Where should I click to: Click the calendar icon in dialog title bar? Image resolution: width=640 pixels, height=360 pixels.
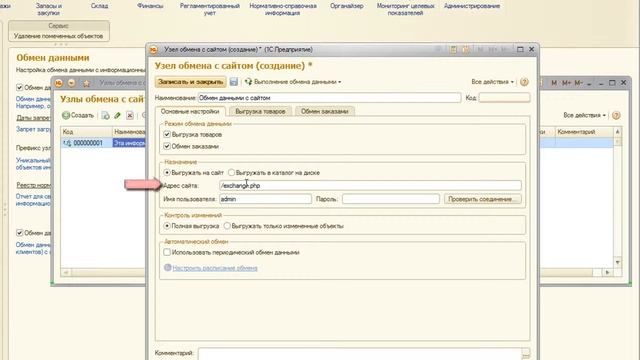[466, 49]
